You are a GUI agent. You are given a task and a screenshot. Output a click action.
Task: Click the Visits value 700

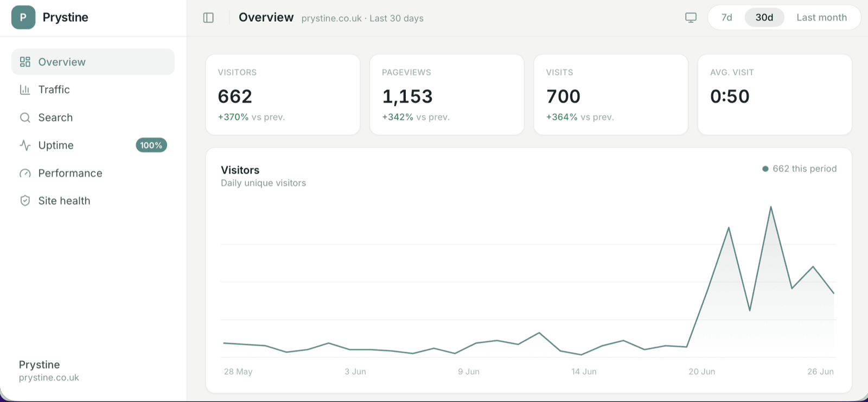pyautogui.click(x=563, y=97)
